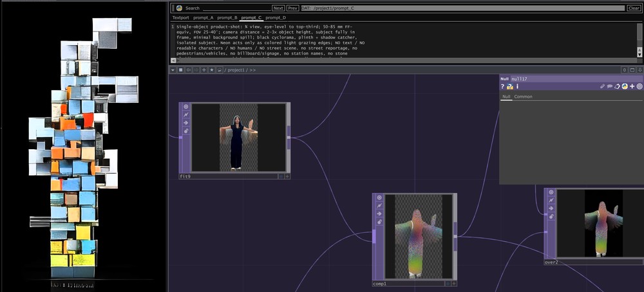Click the target concentric circles icon
Screen dimensions: 644x292
tap(639, 87)
